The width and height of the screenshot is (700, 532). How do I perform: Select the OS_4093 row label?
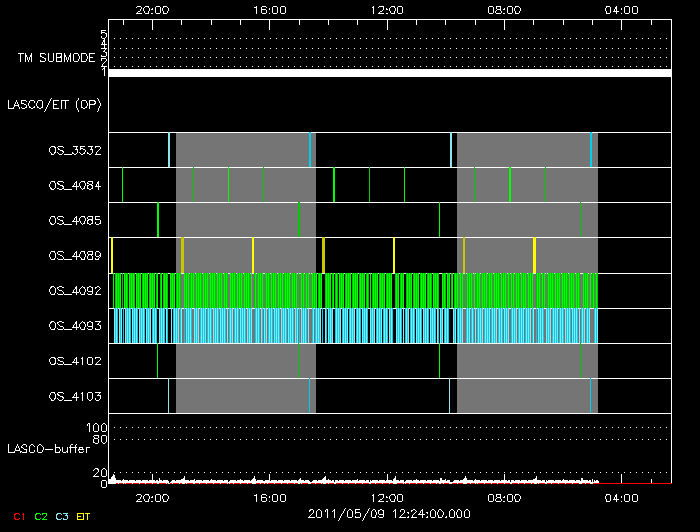pos(74,326)
